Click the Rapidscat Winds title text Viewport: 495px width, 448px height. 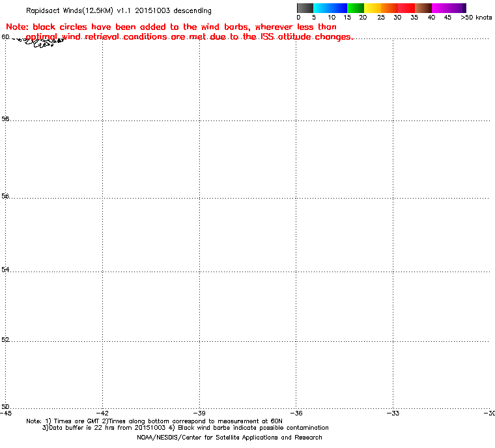[119, 10]
